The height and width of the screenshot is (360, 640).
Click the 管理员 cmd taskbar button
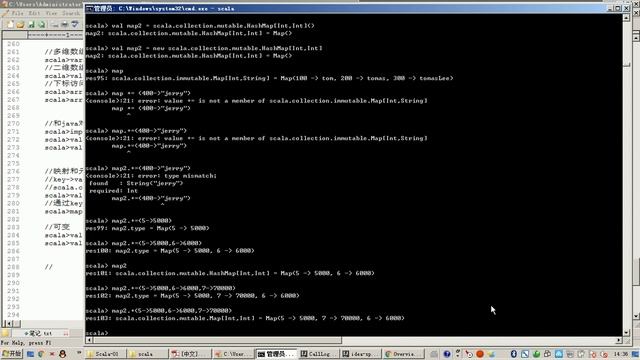point(276,354)
